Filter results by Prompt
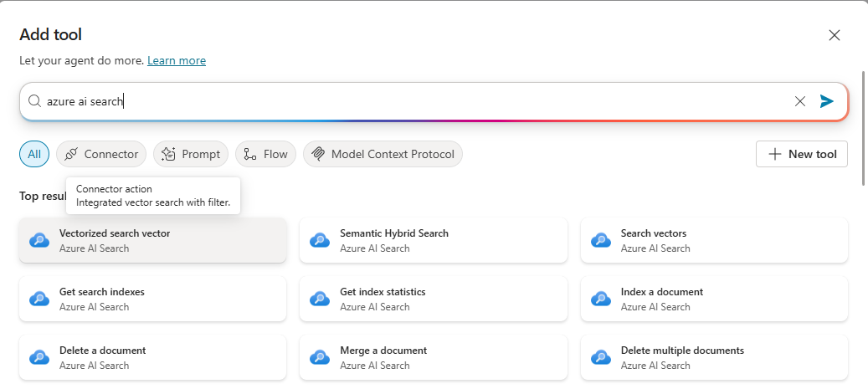The height and width of the screenshot is (389, 868). click(191, 154)
